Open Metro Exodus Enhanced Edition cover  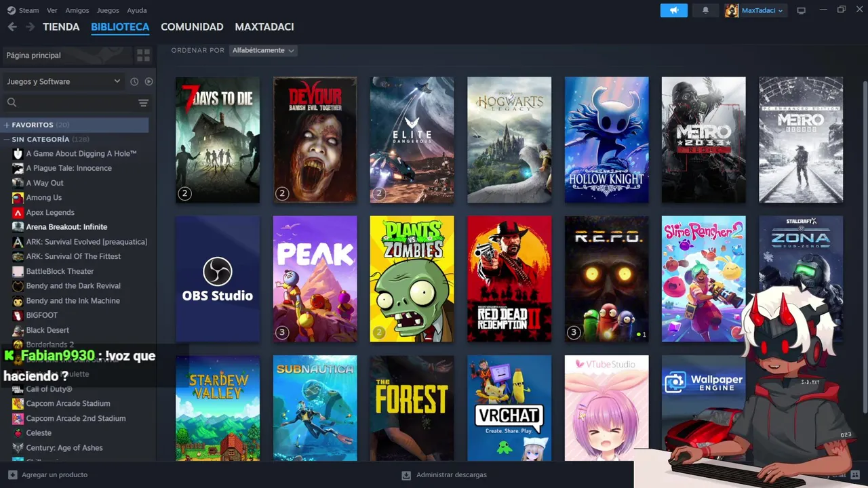coord(801,140)
